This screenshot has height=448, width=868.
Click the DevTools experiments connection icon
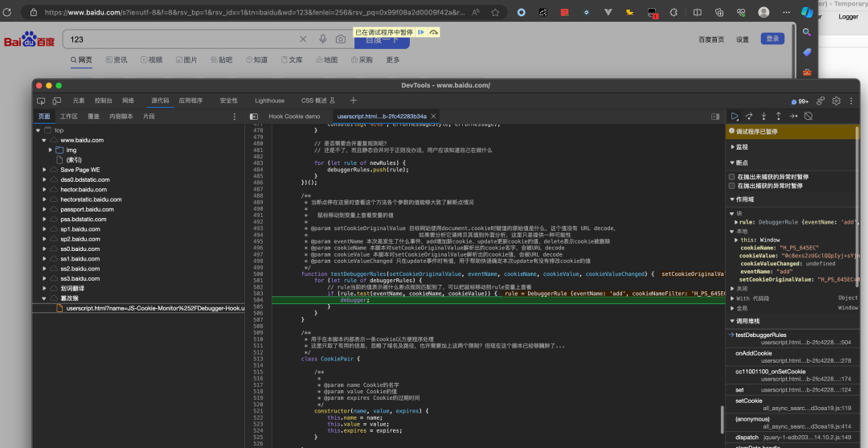pyautogui.click(x=821, y=101)
